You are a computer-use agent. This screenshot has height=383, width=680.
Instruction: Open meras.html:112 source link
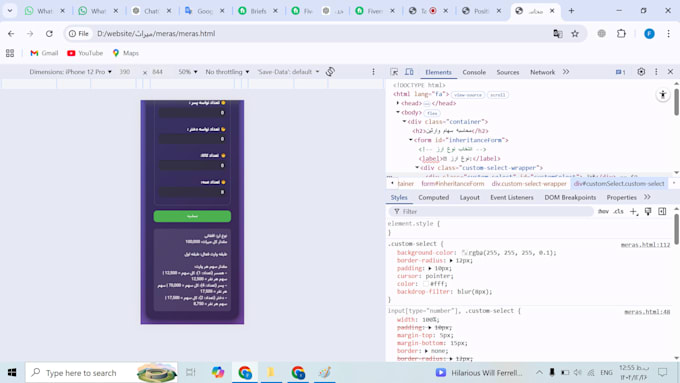(x=645, y=245)
